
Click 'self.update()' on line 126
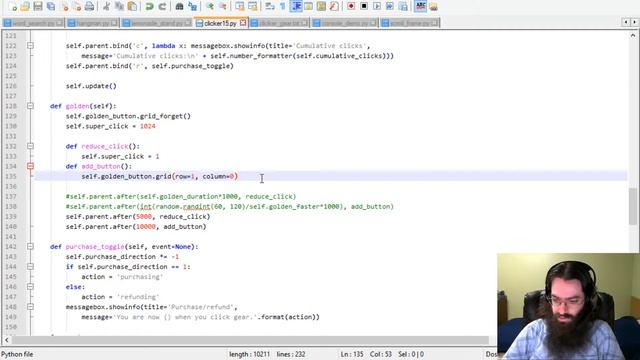click(x=91, y=86)
